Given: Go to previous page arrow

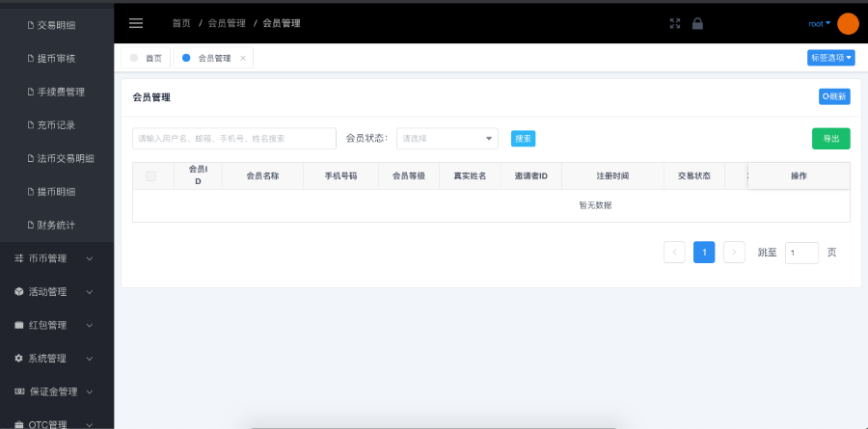Looking at the screenshot, I should [x=674, y=253].
